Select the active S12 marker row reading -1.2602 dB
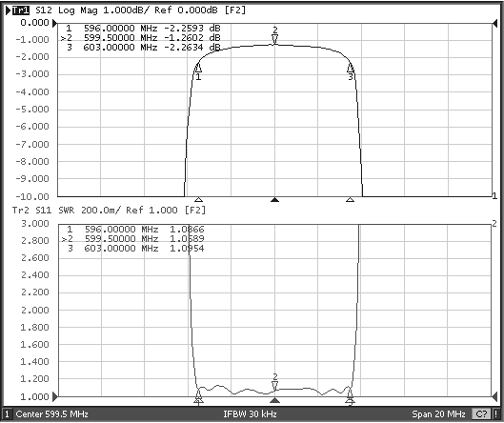Screen dimensions: 504x423 coord(140,38)
